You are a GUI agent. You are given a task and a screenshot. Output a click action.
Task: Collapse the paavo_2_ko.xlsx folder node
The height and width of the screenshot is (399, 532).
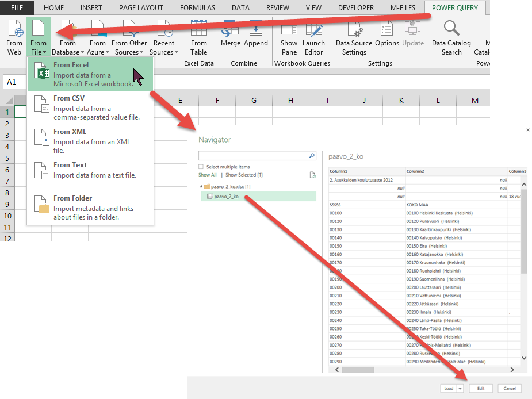pos(201,187)
